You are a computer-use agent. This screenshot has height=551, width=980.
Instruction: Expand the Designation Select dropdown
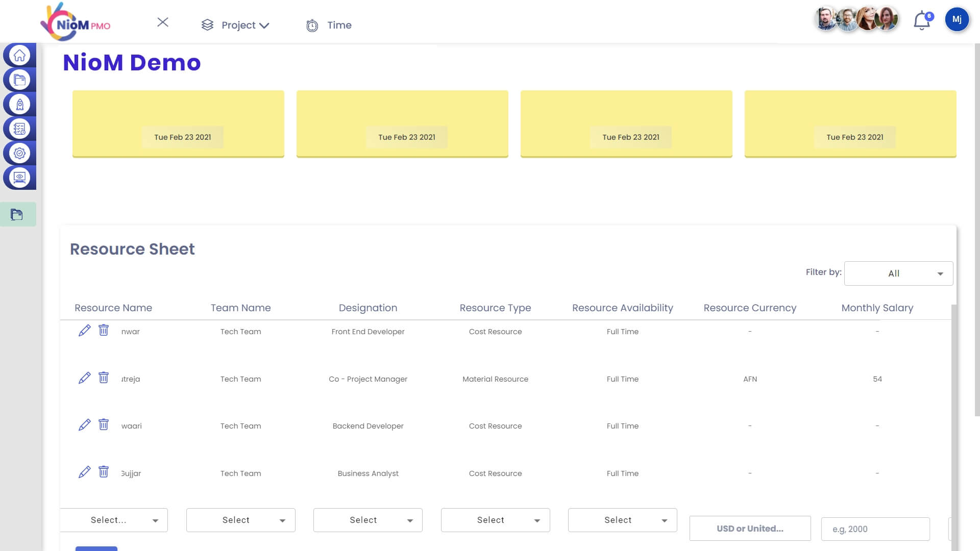pyautogui.click(x=367, y=520)
